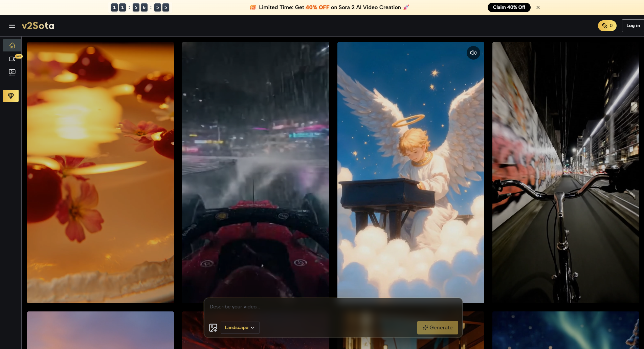Expand the Landscape orientation dropdown
The width and height of the screenshot is (644, 349).
point(240,328)
